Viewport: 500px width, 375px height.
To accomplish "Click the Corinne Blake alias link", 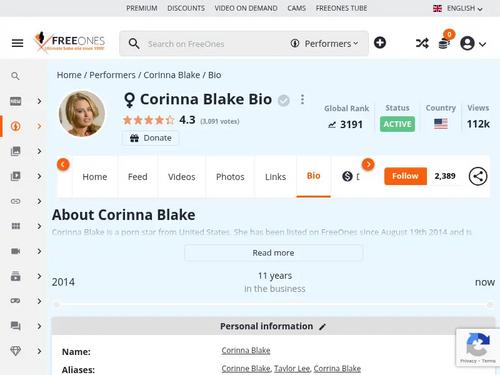I will [x=246, y=369].
